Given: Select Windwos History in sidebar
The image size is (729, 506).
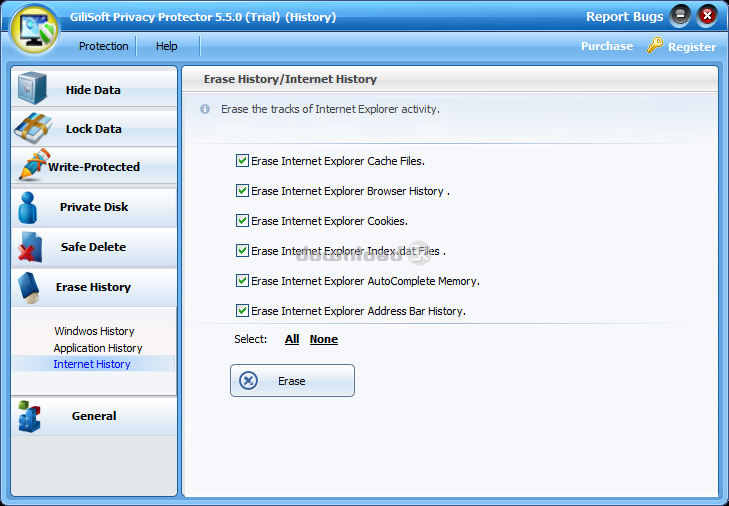Looking at the screenshot, I should (x=94, y=331).
